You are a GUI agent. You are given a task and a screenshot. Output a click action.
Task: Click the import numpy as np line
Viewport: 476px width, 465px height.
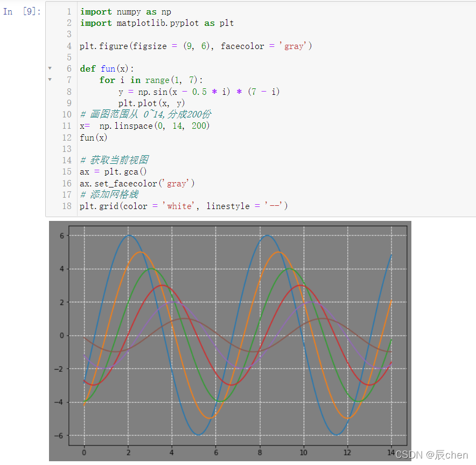(125, 11)
